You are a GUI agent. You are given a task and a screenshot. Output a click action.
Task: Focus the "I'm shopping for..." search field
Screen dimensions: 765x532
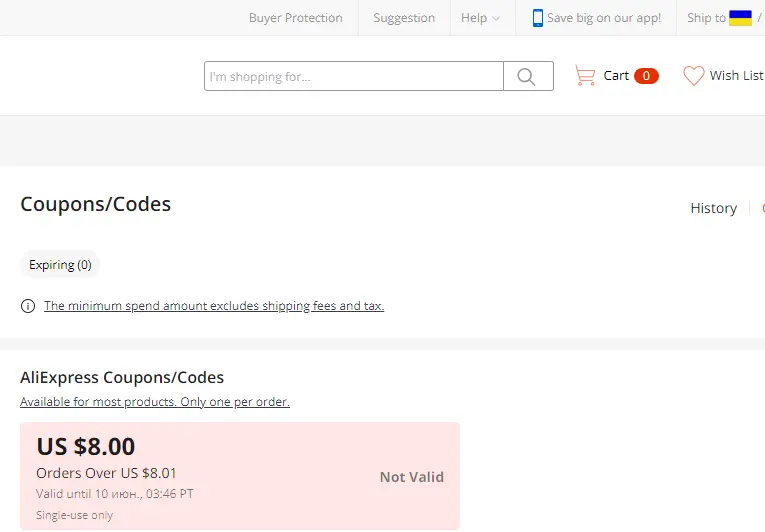354,76
